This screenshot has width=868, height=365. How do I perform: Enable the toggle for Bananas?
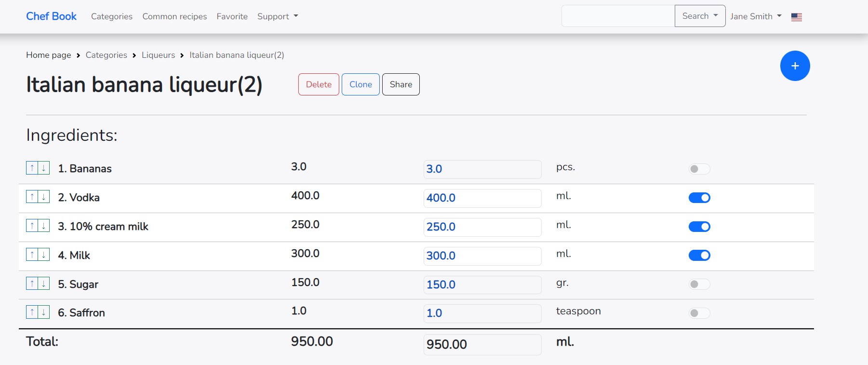point(699,169)
